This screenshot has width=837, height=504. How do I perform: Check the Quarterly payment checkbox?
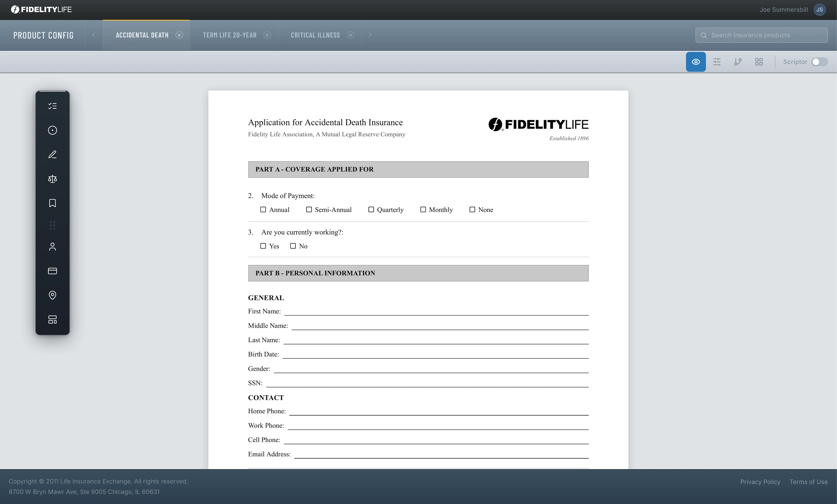tap(371, 209)
